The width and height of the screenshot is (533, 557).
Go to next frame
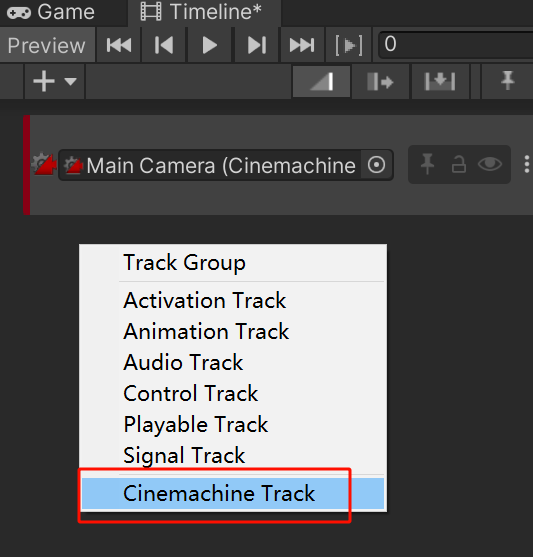(257, 45)
